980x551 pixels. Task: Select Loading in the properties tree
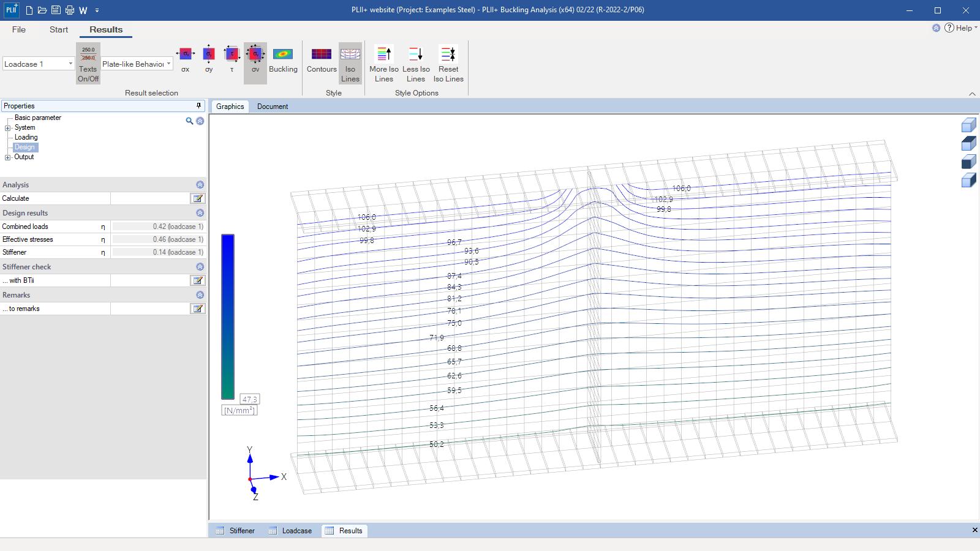[x=26, y=137]
